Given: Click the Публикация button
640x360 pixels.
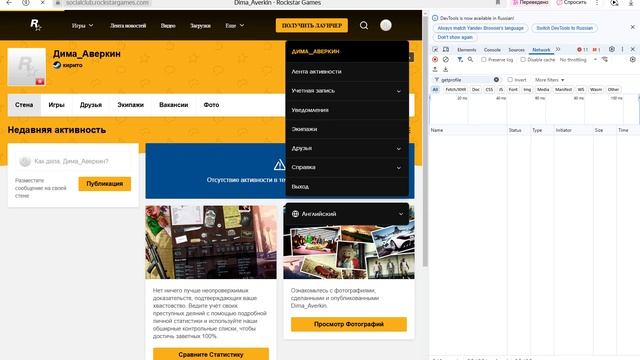Looking at the screenshot, I should [104, 184].
